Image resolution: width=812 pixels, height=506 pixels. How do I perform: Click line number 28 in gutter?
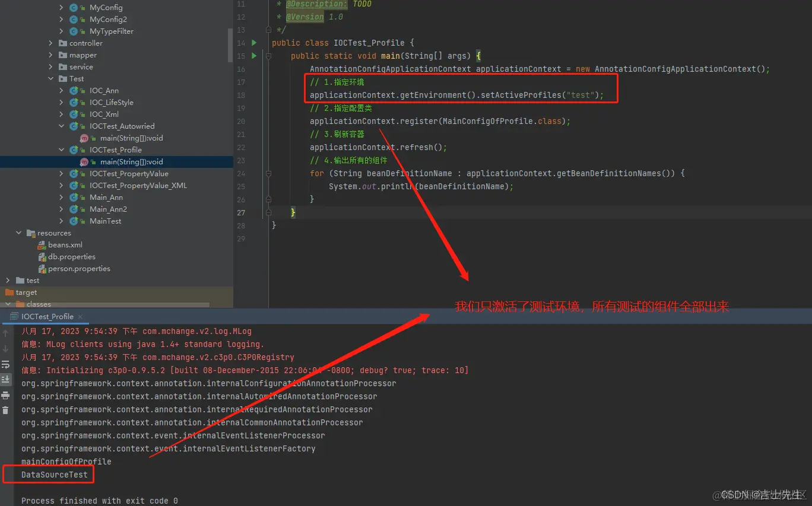[x=240, y=225]
